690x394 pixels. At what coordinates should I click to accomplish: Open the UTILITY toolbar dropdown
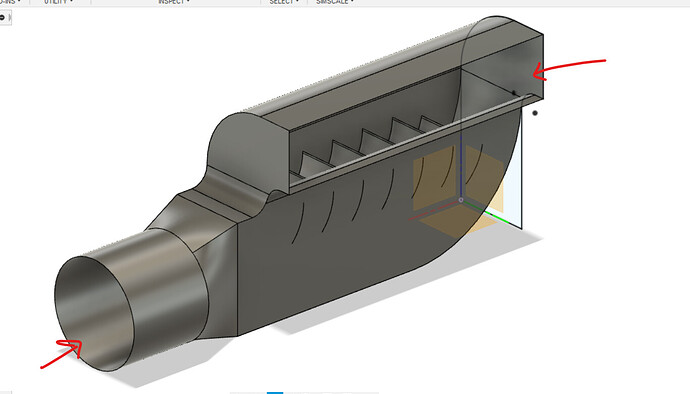[x=59, y=2]
